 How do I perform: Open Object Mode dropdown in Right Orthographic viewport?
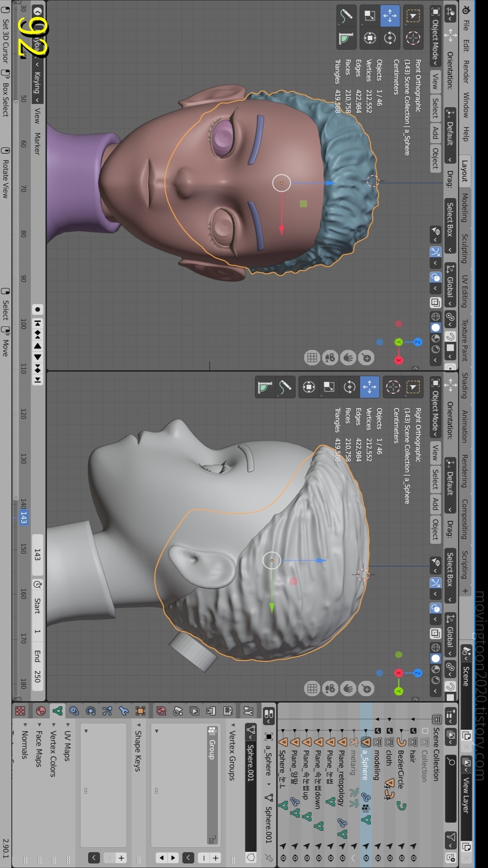coord(435,407)
